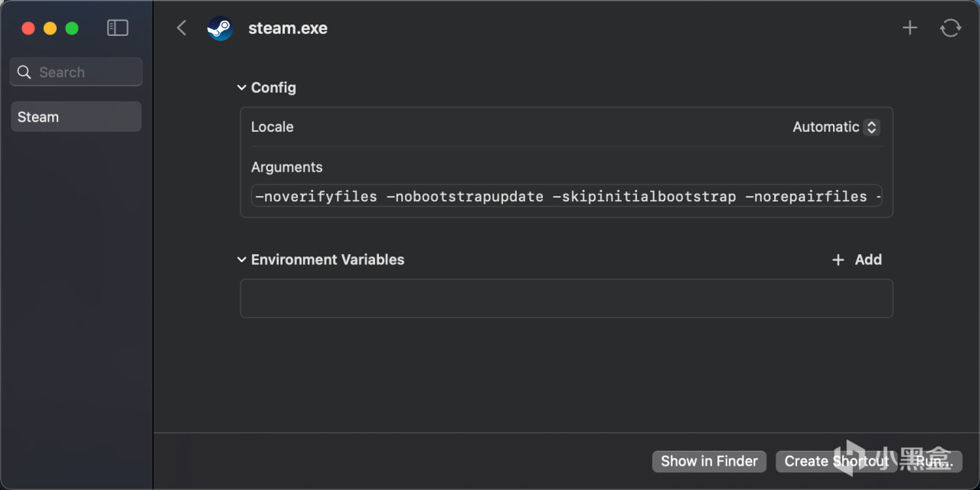The height and width of the screenshot is (490, 980).
Task: Collapse the Environment Variables section
Action: pyautogui.click(x=242, y=260)
